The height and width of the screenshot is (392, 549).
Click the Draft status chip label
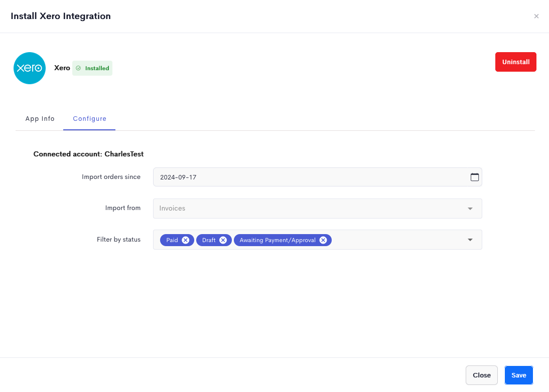(209, 240)
